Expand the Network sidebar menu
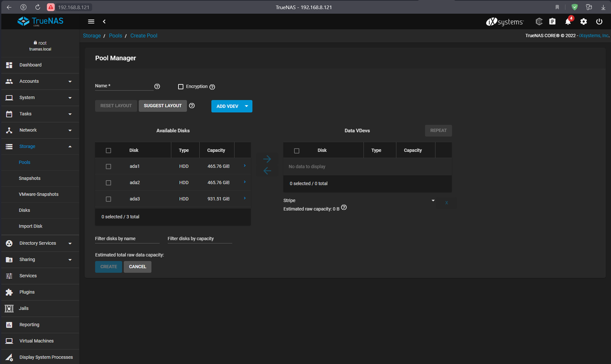This screenshot has width=611, height=364. pyautogui.click(x=70, y=130)
